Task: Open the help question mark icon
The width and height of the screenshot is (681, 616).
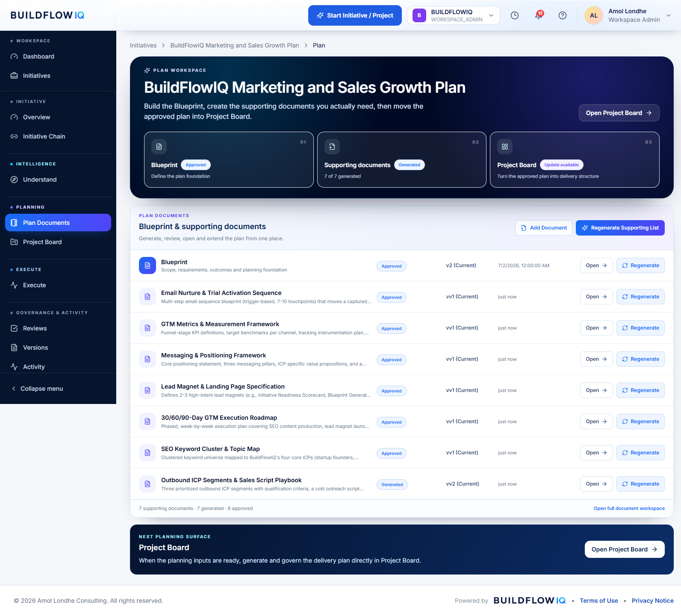Action: [x=563, y=15]
